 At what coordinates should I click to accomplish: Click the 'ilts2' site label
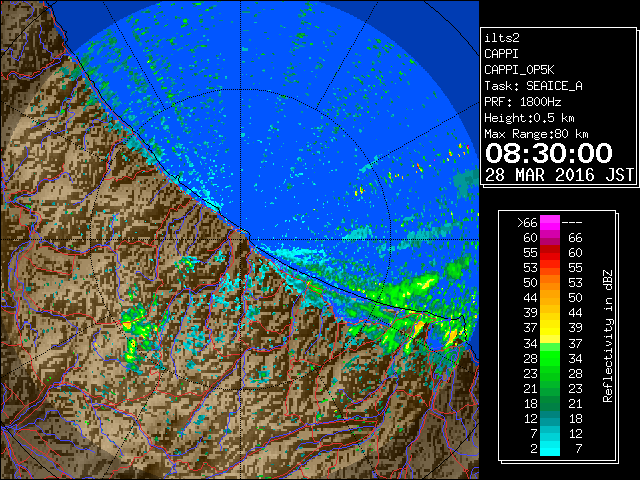(x=502, y=38)
